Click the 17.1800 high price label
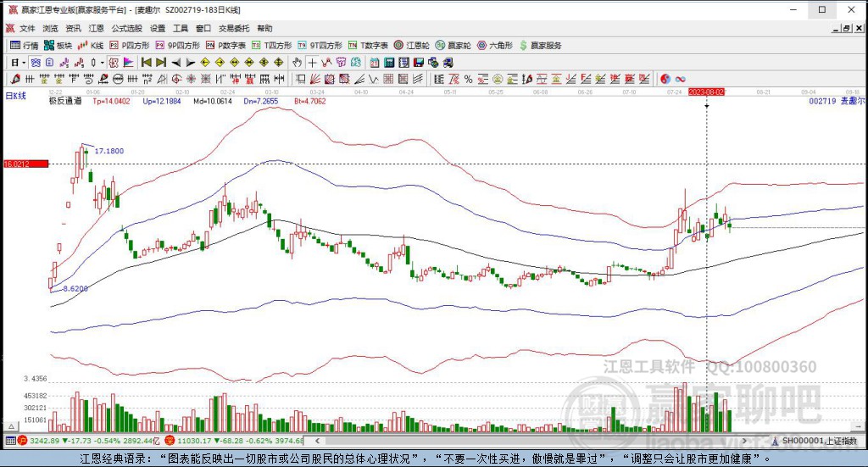 (x=109, y=151)
